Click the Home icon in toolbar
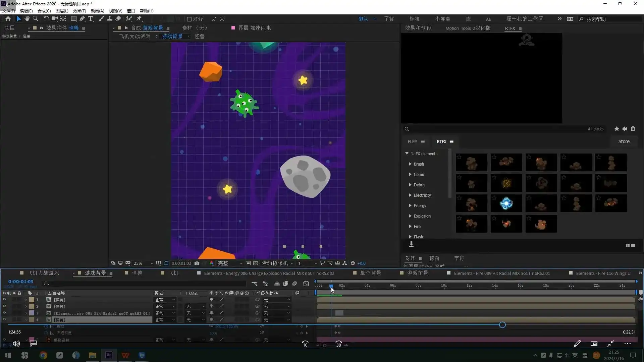644x362 pixels. 8,19
